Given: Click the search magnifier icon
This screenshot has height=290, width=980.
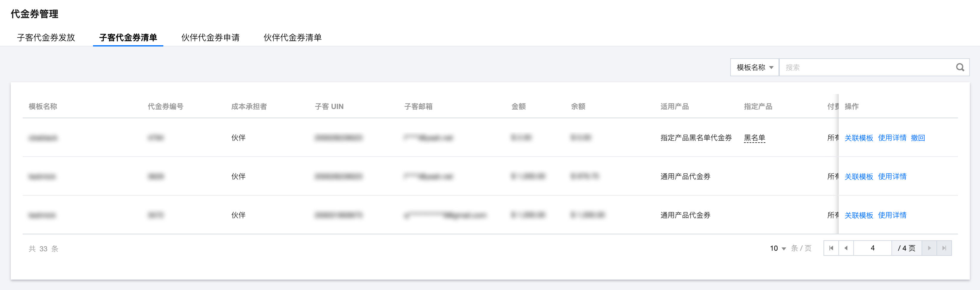Looking at the screenshot, I should point(960,67).
